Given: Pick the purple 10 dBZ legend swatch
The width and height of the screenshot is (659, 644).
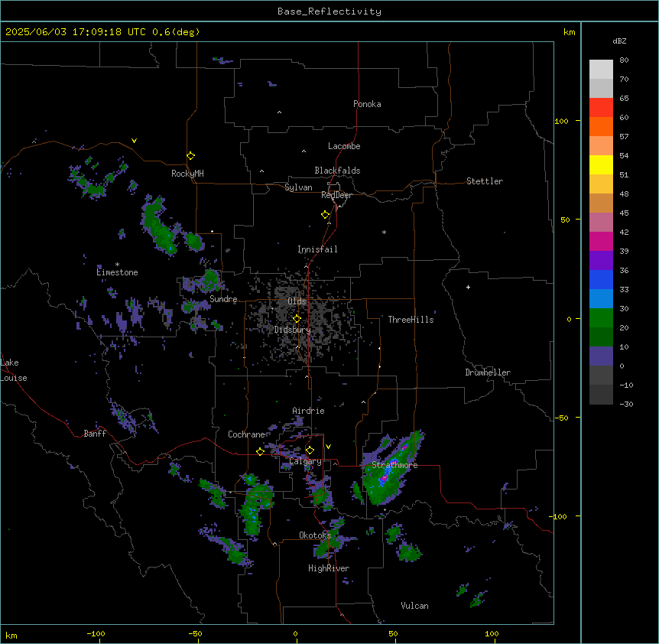Looking at the screenshot, I should [x=601, y=356].
